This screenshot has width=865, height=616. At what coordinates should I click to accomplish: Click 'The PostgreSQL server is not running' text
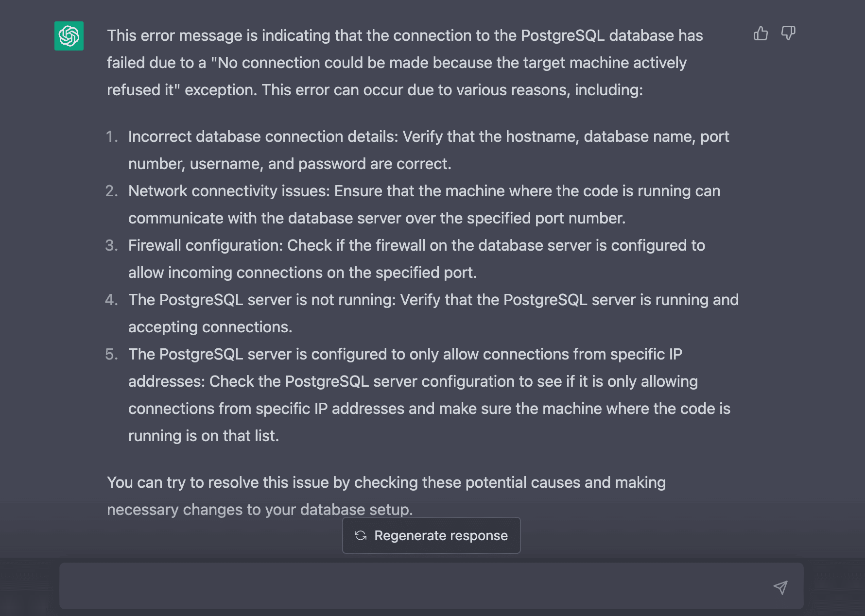click(262, 300)
